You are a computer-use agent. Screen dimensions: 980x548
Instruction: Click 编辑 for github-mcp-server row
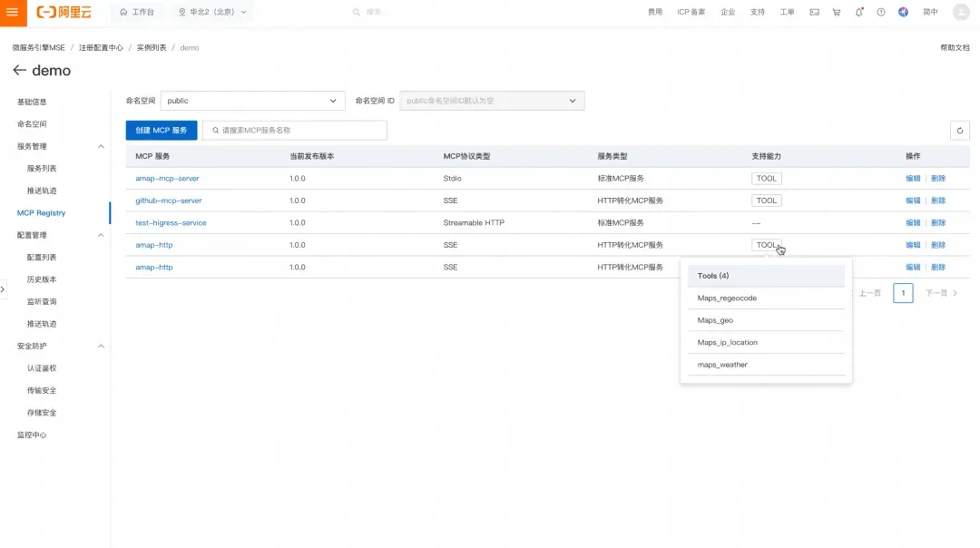click(913, 201)
